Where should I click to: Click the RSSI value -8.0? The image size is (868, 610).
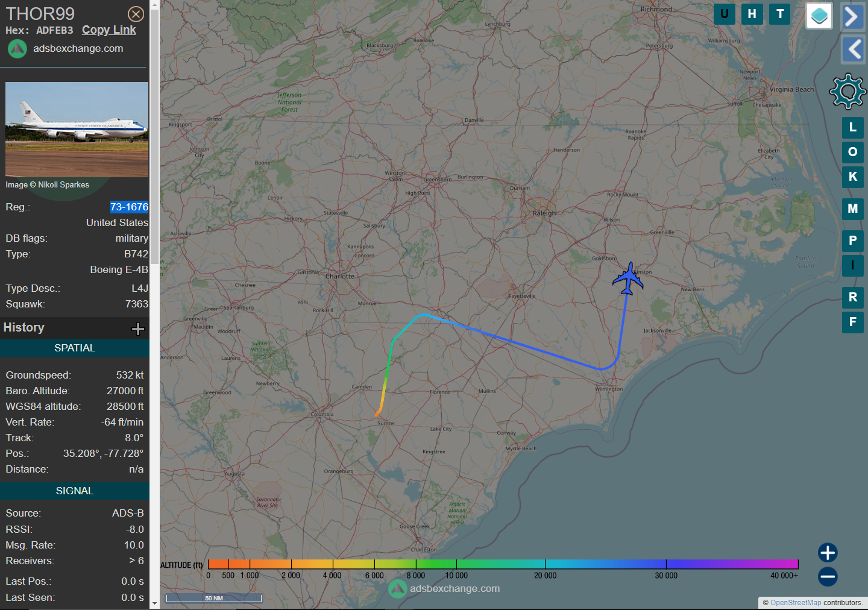[x=135, y=530]
